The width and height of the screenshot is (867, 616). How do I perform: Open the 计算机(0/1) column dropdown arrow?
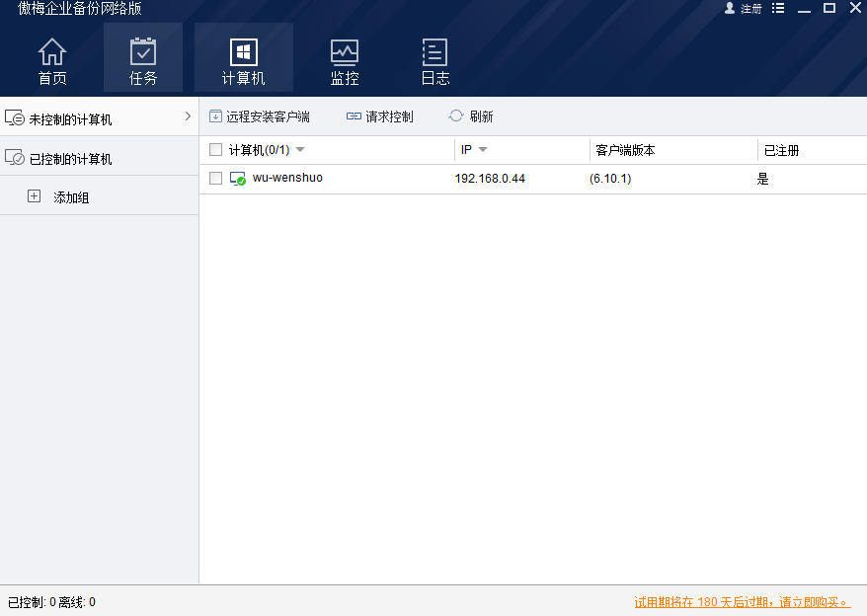click(300, 150)
